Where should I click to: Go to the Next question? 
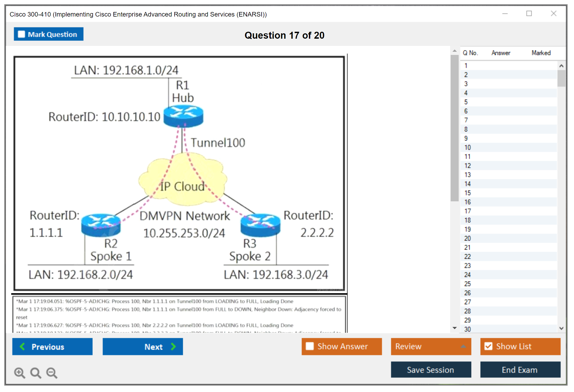pos(143,346)
